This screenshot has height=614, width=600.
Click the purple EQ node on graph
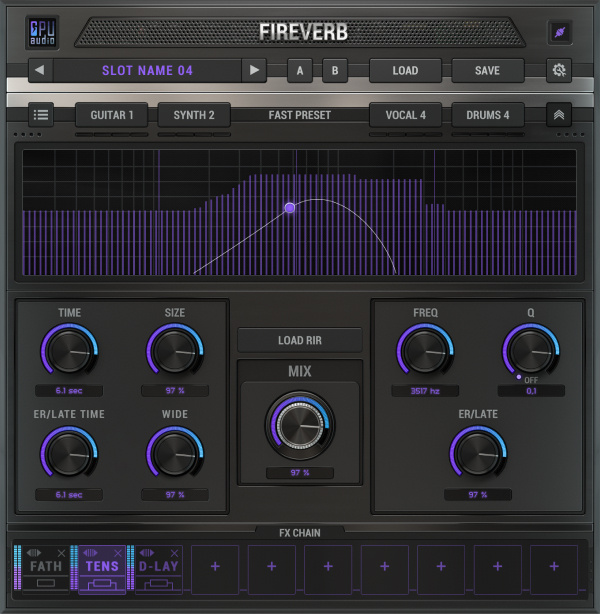290,208
